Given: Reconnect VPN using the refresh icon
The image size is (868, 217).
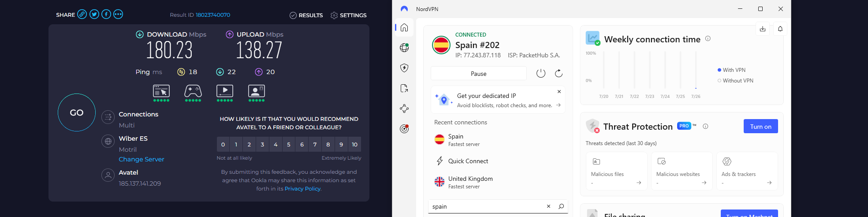Looking at the screenshot, I should [x=559, y=74].
